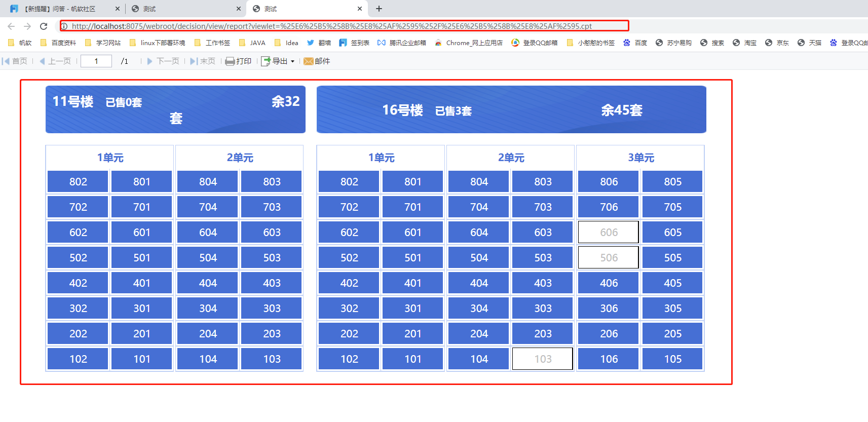Screen dimensions: 868x422
Task: Open the 工作书签 bookmark folder
Action: tap(212, 43)
